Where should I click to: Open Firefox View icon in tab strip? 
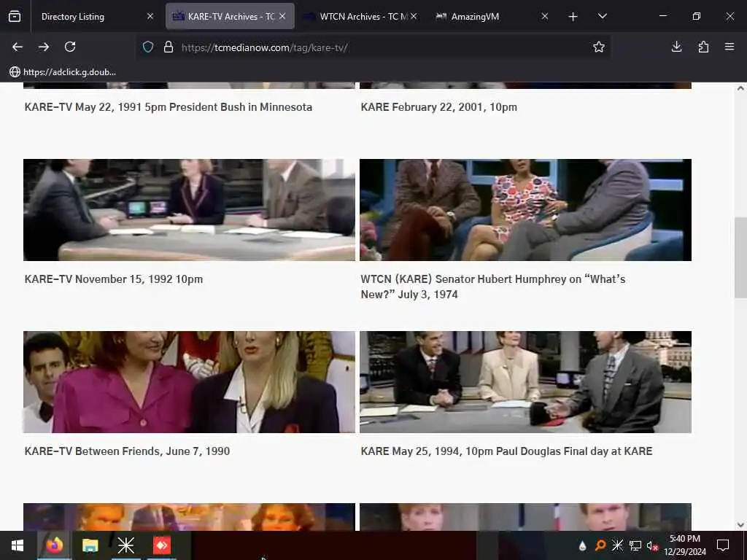tap(15, 16)
